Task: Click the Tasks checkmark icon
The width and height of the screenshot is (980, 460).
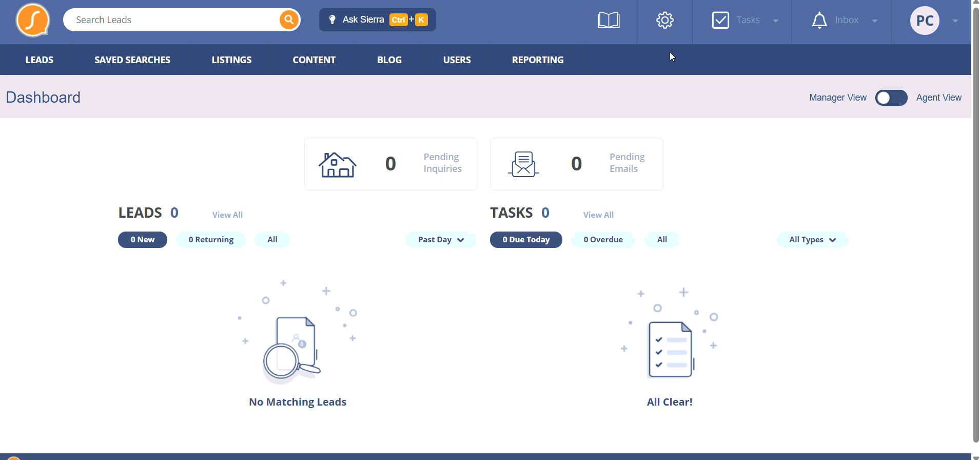Action: (x=720, y=21)
